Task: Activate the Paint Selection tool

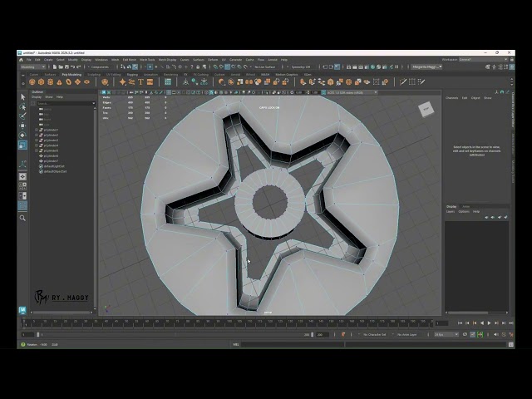Action: [x=22, y=116]
